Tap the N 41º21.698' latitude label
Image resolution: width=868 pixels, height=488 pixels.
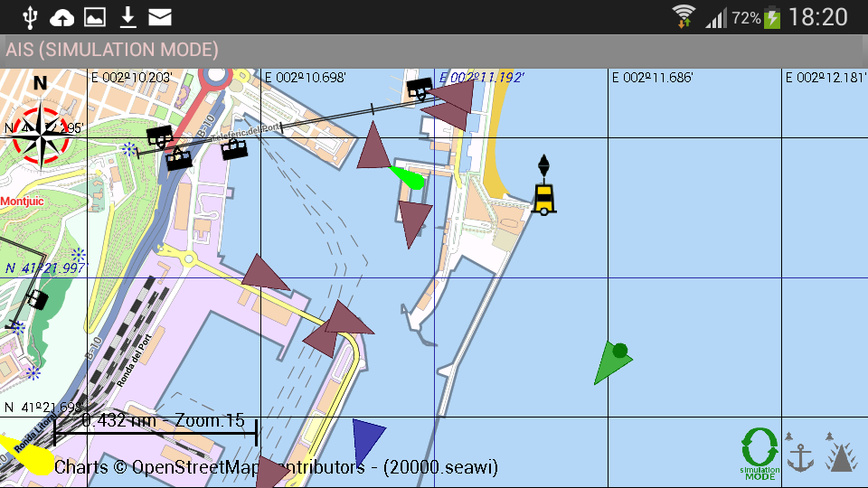[x=43, y=408]
